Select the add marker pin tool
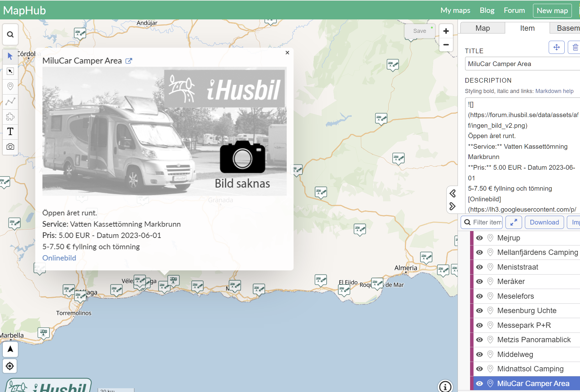 (x=10, y=86)
